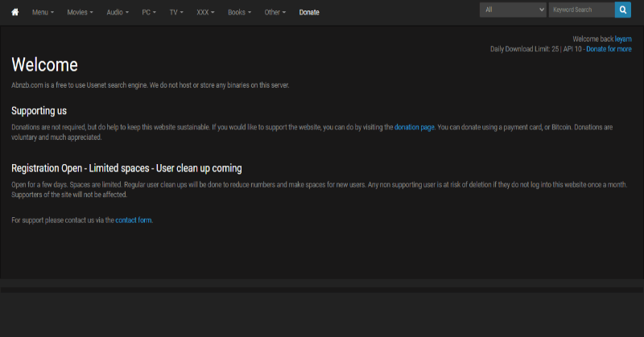
Task: Go to Donate in the navbar
Action: pos(309,13)
